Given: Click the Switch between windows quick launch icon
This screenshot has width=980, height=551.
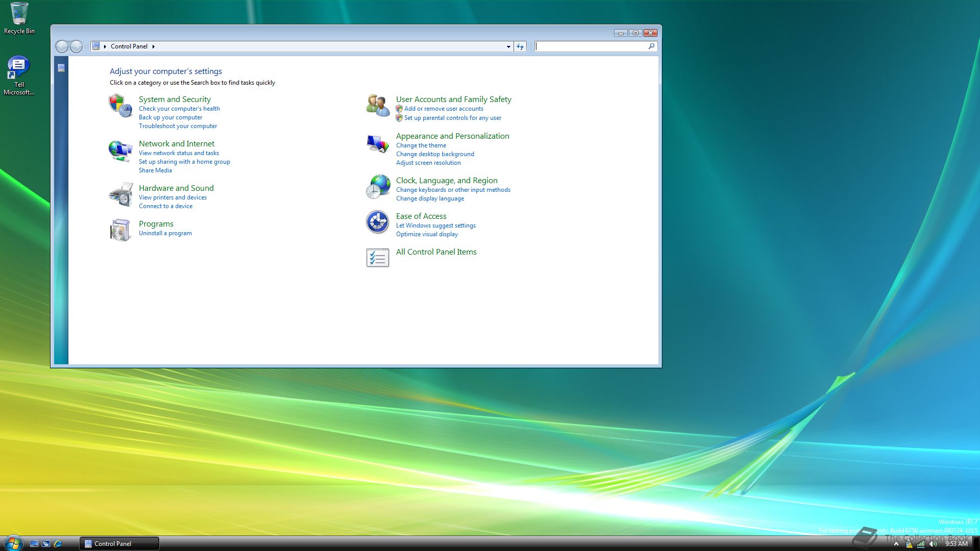Looking at the screenshot, I should 46,544.
